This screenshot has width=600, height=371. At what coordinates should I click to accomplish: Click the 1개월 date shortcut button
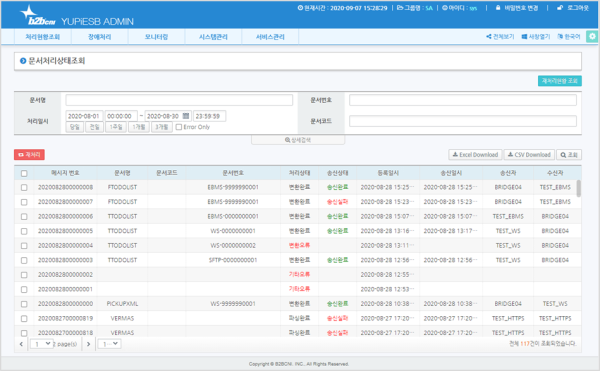(x=139, y=127)
